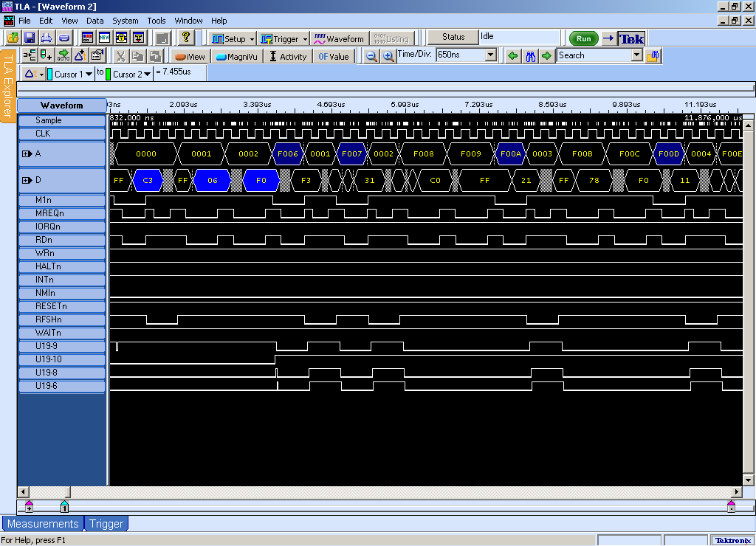Viewport: 756px width, 546px height.
Task: Open the System menu
Action: tap(126, 21)
